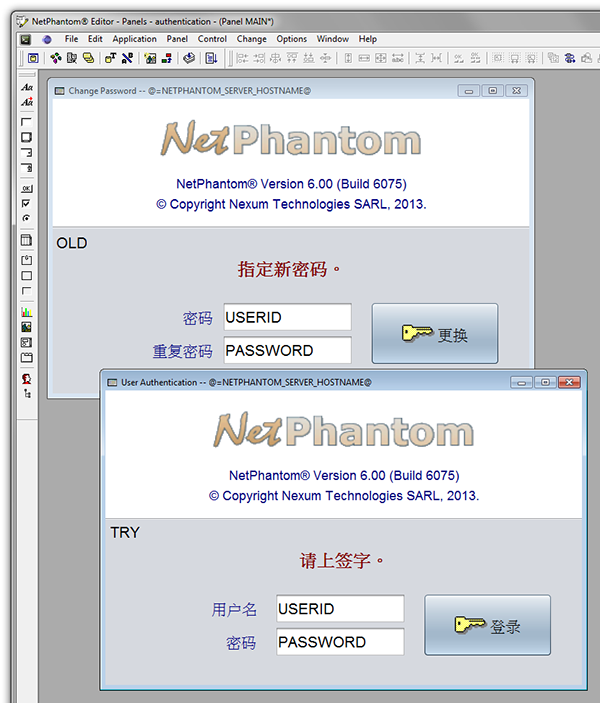Select the '请上签字。' heading text

(342, 560)
